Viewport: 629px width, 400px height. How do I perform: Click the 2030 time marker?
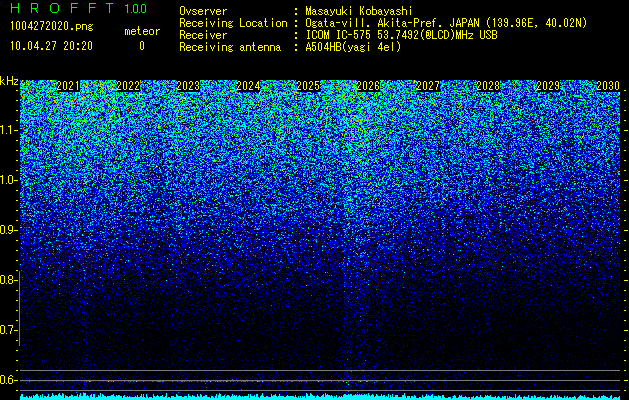[608, 86]
